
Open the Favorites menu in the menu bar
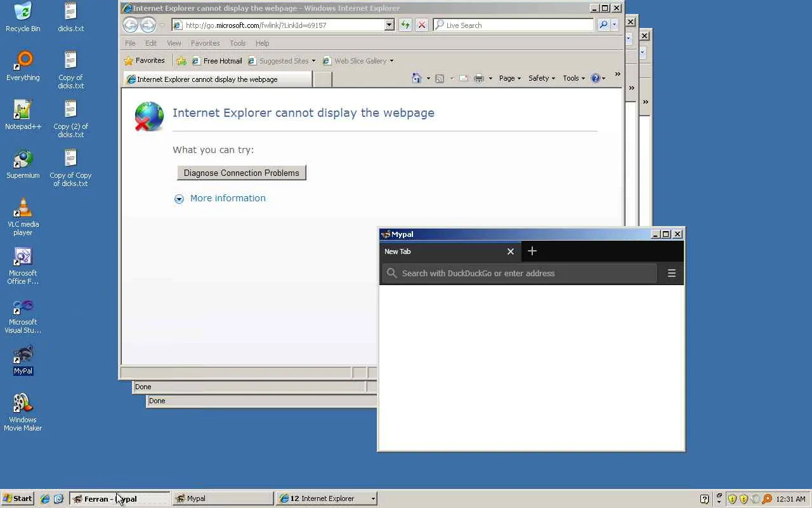tap(205, 43)
